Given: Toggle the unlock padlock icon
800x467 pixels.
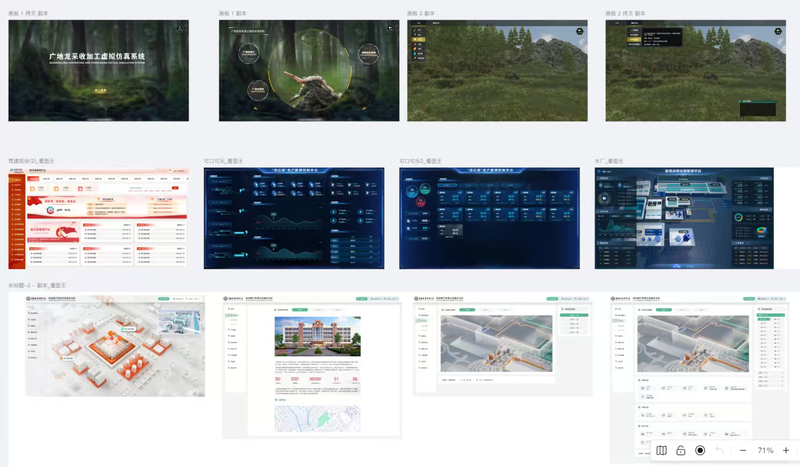Looking at the screenshot, I should coord(680,451).
